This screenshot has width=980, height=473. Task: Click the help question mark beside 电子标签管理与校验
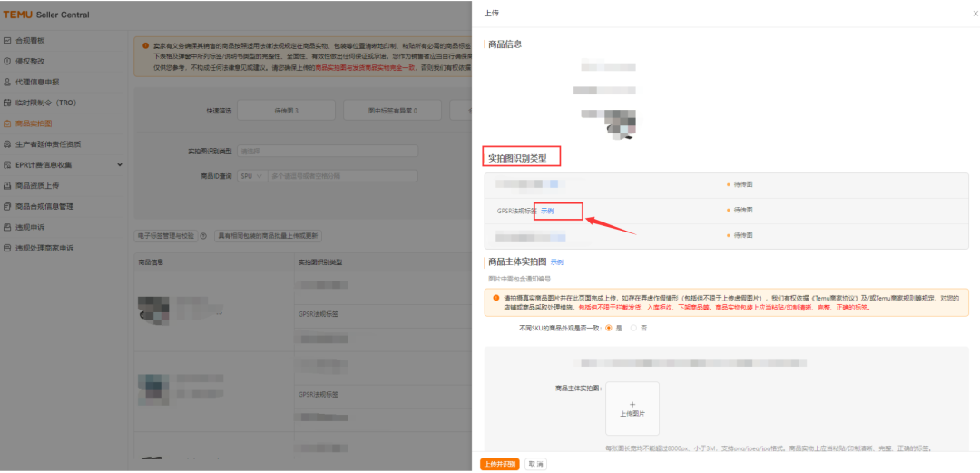pyautogui.click(x=203, y=236)
